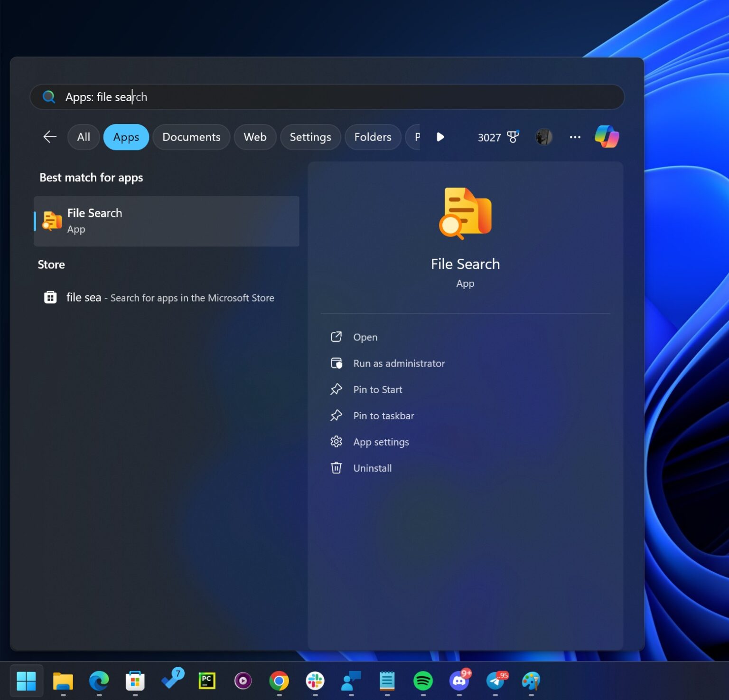729x700 pixels.
Task: Click the Microsoft Rewards trophy icon
Action: (x=513, y=137)
